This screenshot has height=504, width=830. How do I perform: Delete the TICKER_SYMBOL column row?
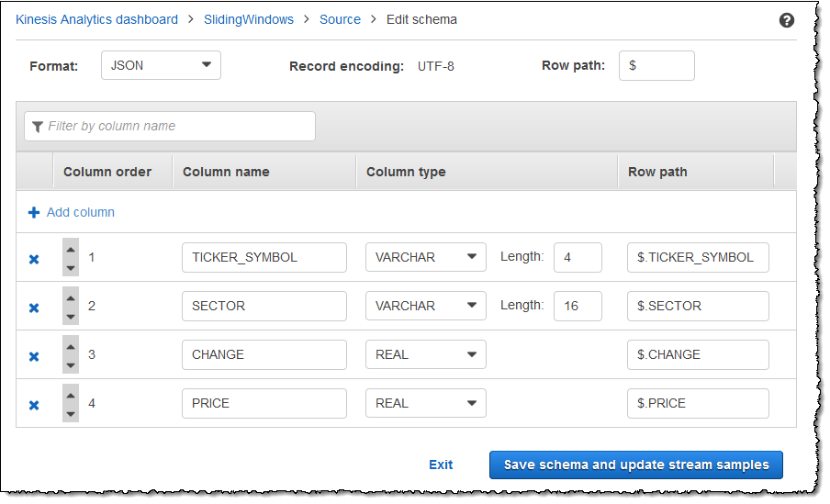34,259
